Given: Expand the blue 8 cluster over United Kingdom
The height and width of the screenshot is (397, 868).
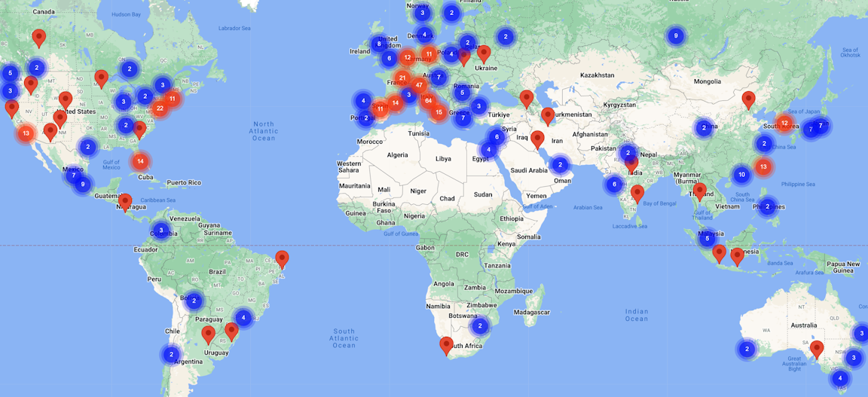Looking at the screenshot, I should 379,44.
